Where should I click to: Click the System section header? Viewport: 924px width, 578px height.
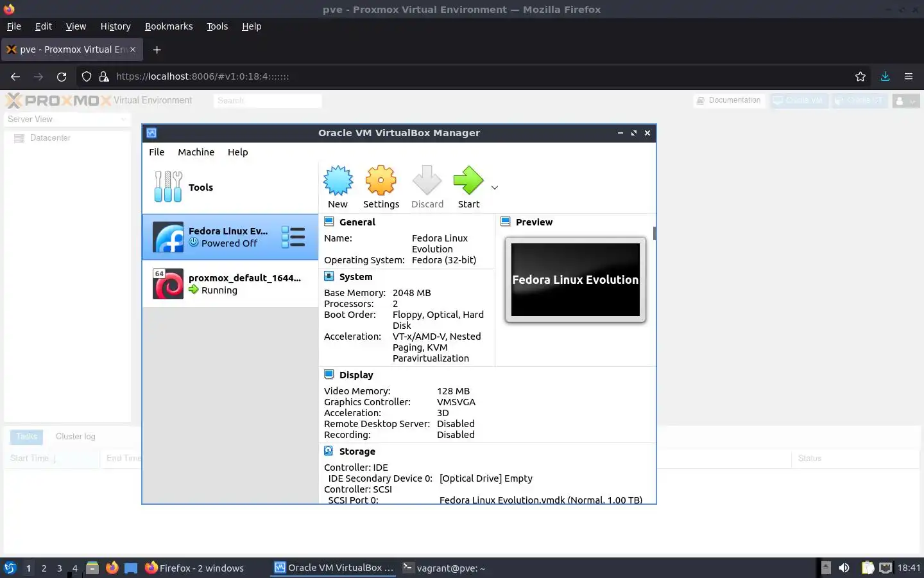pyautogui.click(x=355, y=277)
